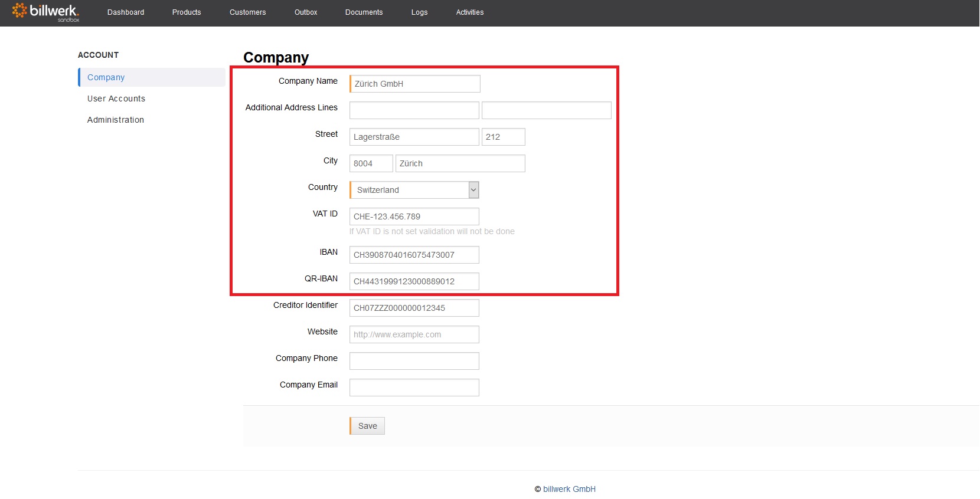980x499 pixels.
Task: Focus the second Additional Address Lines field
Action: pos(547,110)
